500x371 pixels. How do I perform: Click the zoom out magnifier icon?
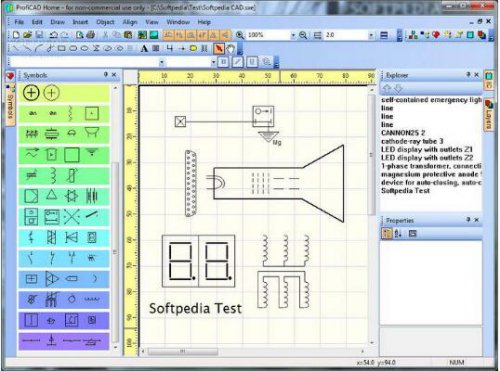click(303, 35)
